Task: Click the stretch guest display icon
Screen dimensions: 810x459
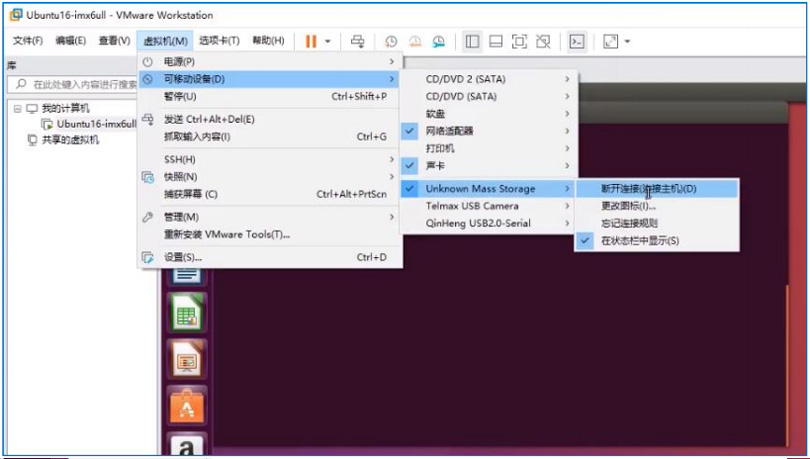Action: coord(611,41)
